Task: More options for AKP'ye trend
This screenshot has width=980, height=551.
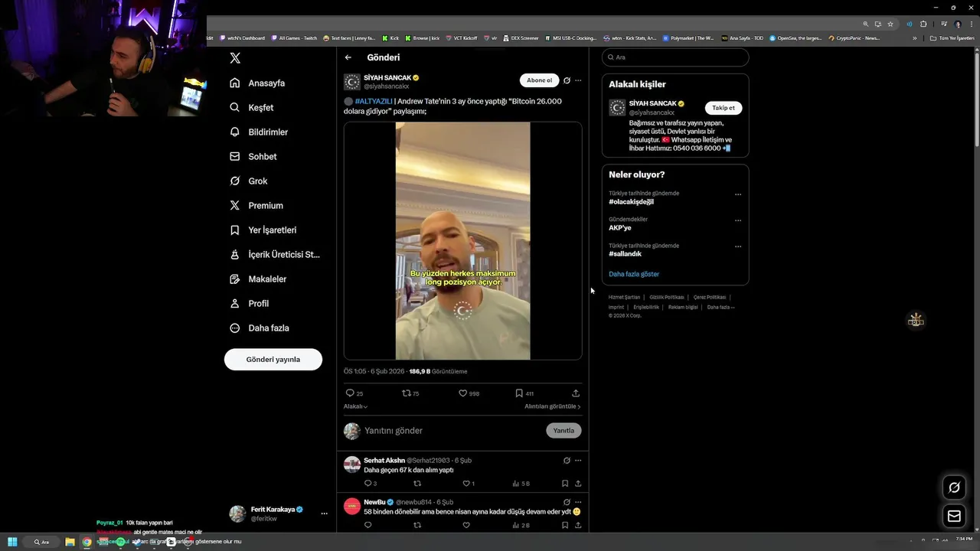Action: 738,220
